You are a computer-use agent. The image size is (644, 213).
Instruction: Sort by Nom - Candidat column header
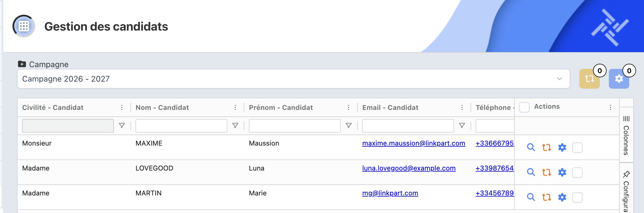tap(162, 108)
